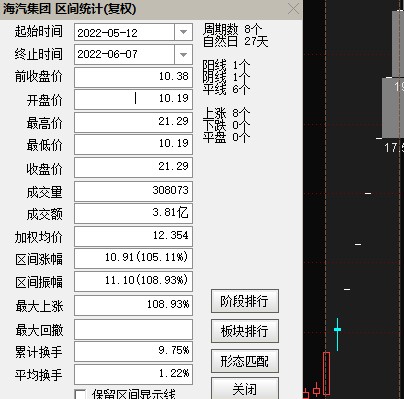This screenshot has width=404, height=399.
Task: Click the 成交额 field showing 3.81亿
Action: pyautogui.click(x=133, y=213)
